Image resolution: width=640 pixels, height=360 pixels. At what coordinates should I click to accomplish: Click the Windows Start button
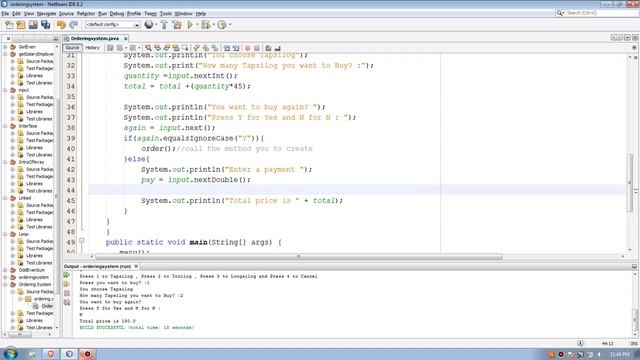10,353
